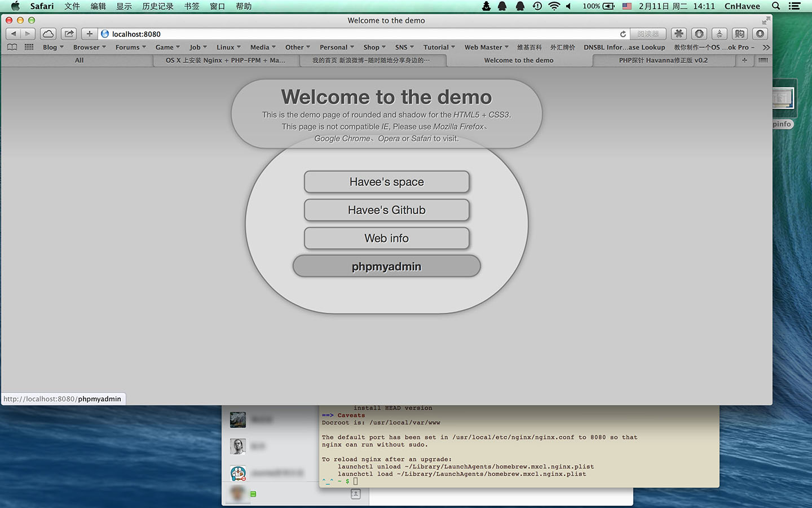Switch to the OS X 上安装 Nginx tab
Screen dimensions: 812x508
[226, 60]
